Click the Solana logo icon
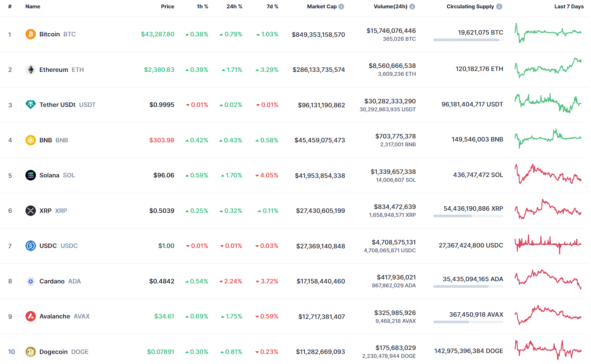Viewport: 591px width, 364px height. [31, 175]
